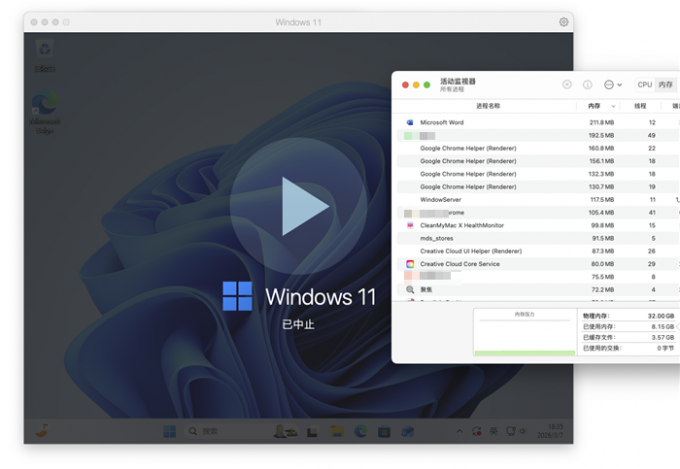The image size is (680, 469).
Task: Click the 已中止 suspended status text
Action: tap(298, 324)
